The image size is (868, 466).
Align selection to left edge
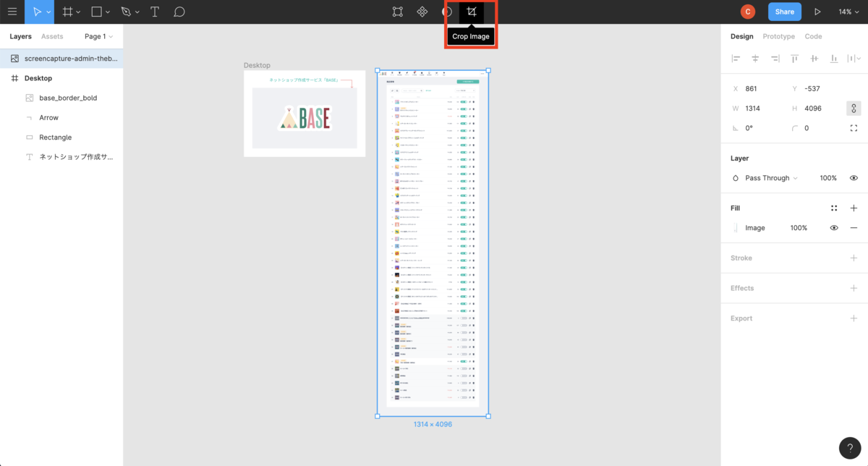pos(736,58)
